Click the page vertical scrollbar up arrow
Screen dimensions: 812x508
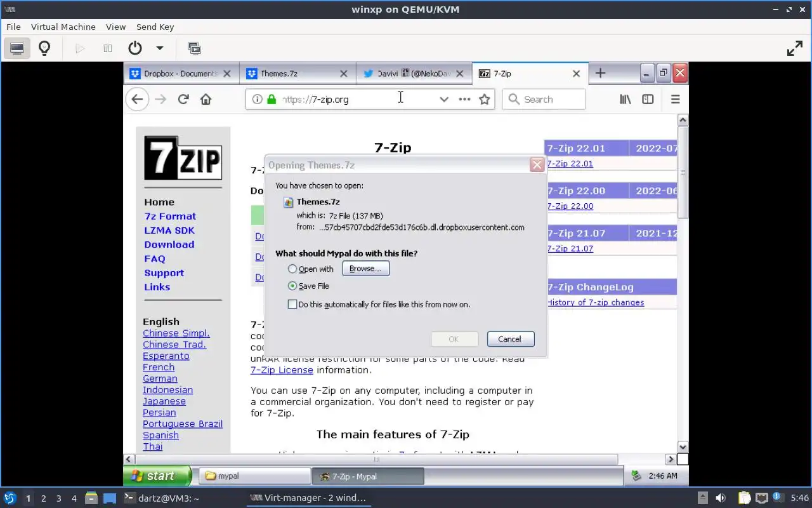click(683, 120)
